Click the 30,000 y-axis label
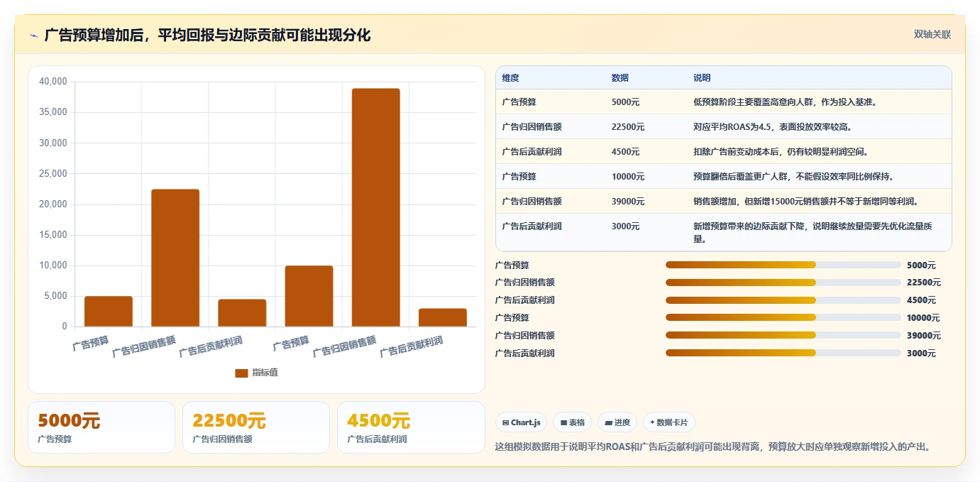The image size is (980, 482). click(53, 143)
